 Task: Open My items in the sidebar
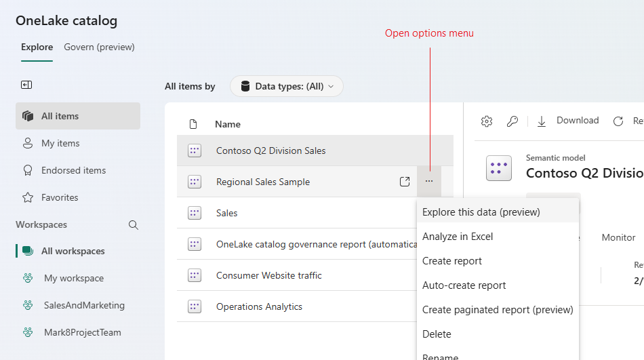click(x=60, y=143)
